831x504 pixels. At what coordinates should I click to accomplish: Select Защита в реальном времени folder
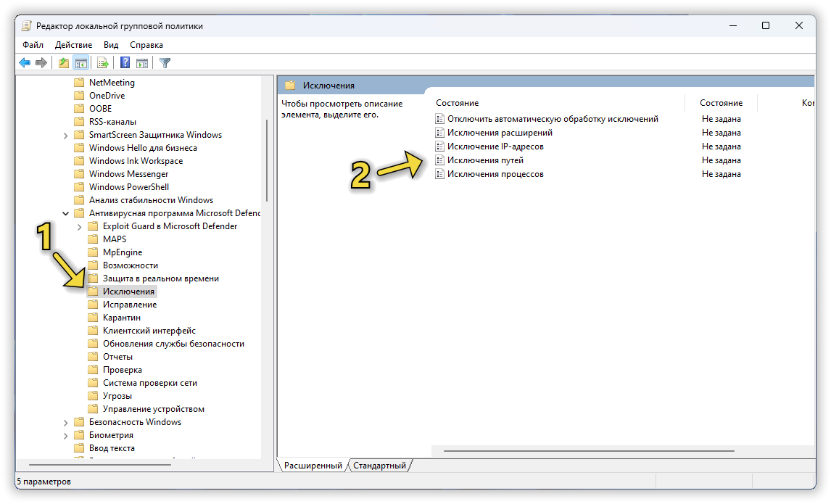point(160,278)
